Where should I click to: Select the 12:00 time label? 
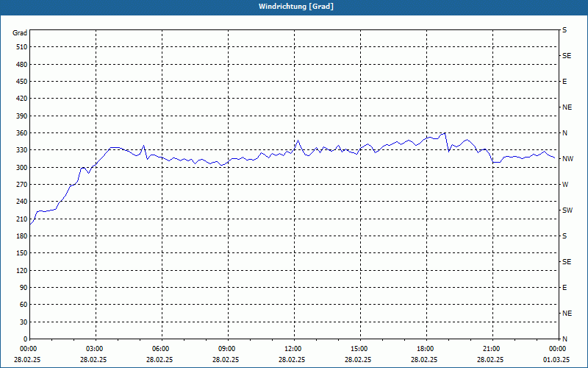click(293, 349)
